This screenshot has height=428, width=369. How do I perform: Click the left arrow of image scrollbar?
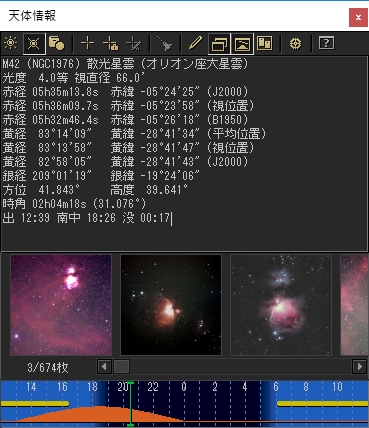(x=104, y=367)
